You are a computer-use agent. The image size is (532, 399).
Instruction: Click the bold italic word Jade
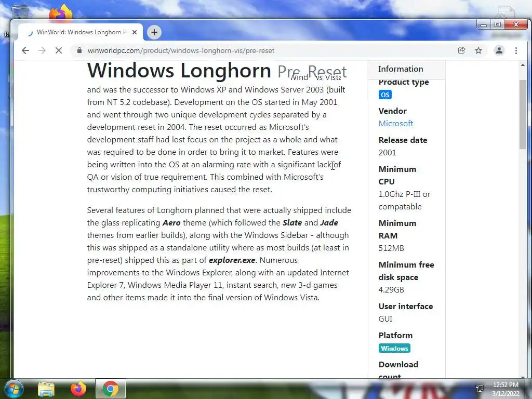coord(329,222)
